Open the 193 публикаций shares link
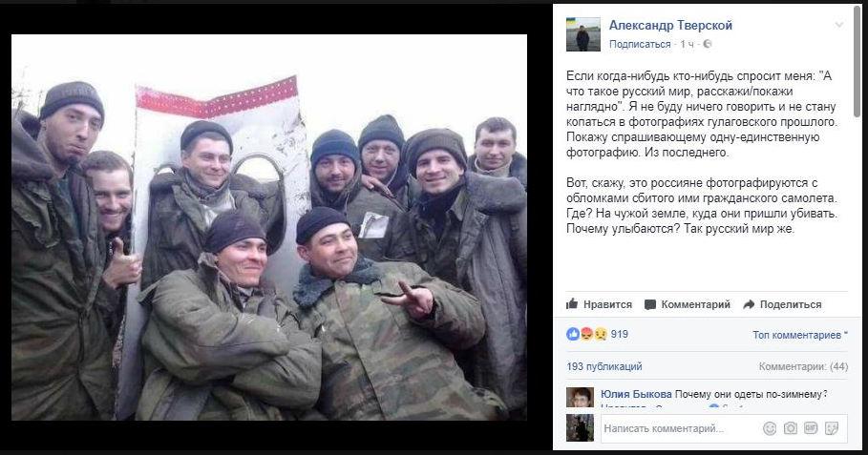868x455 pixels. coord(603,366)
